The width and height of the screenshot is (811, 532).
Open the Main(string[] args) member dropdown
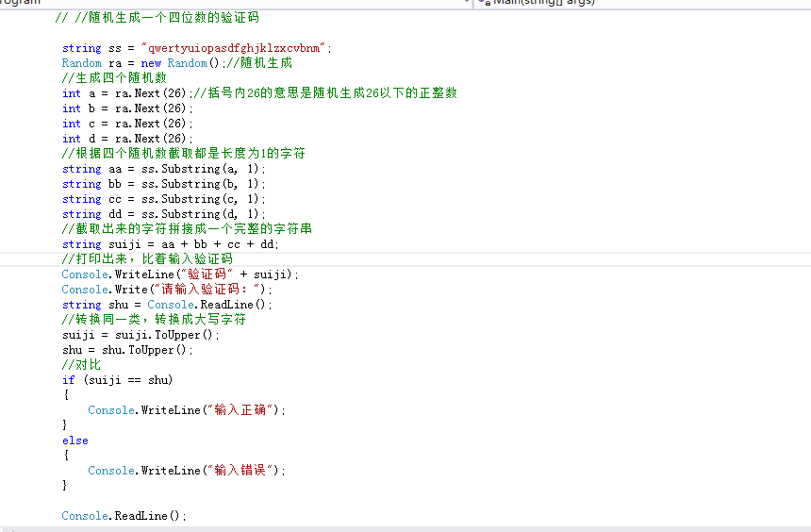(642, 3)
